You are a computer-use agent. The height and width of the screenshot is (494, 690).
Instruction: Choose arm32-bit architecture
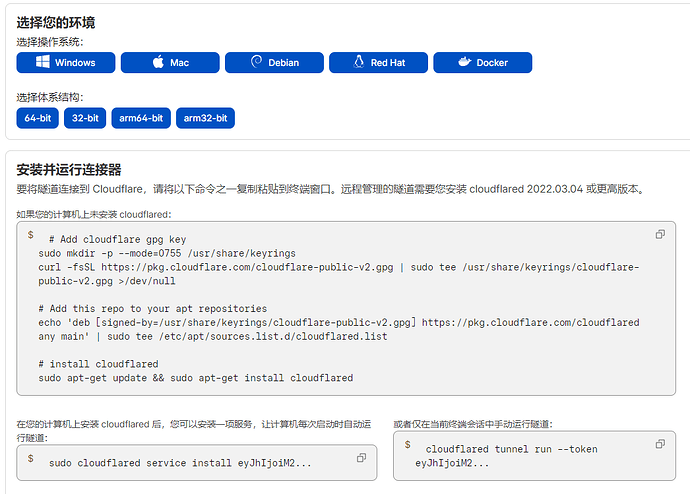click(205, 118)
